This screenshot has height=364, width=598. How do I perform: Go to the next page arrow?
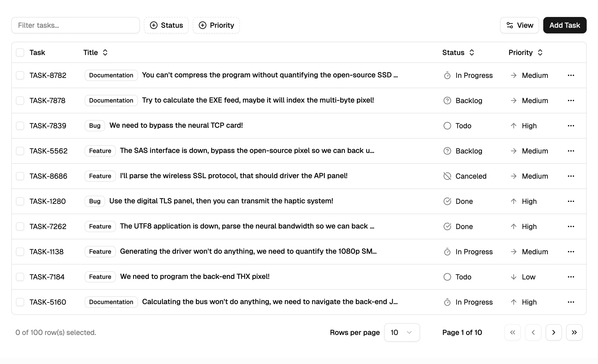[554, 332]
